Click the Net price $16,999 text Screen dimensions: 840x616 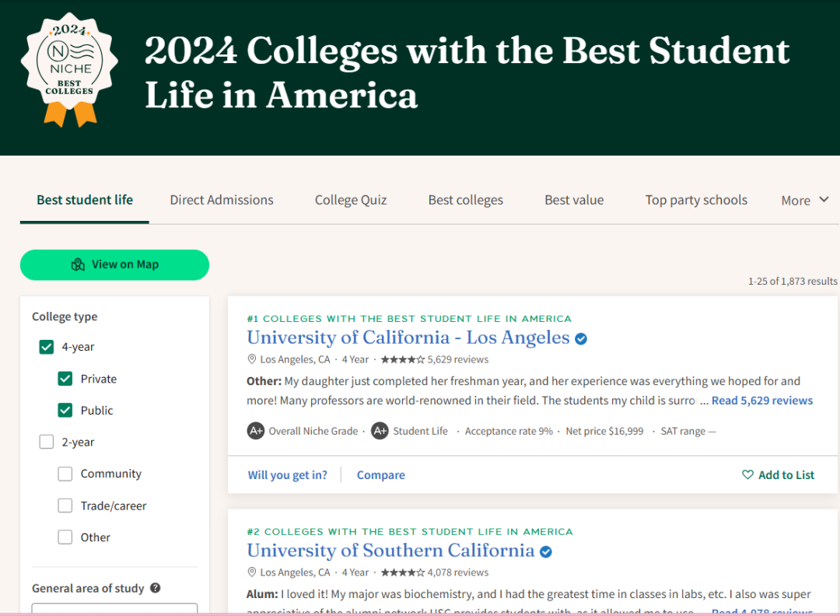[605, 431]
